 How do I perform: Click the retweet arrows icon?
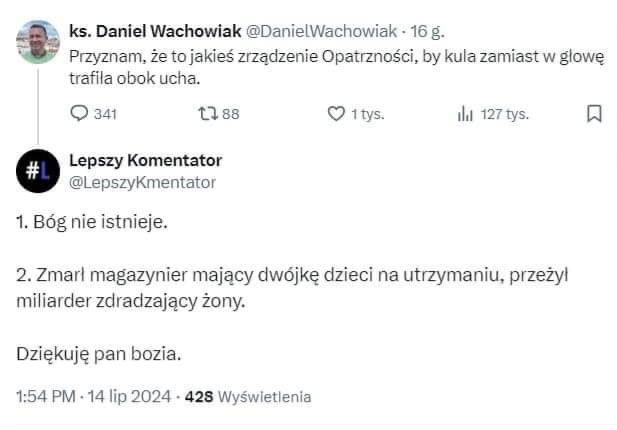point(208,114)
